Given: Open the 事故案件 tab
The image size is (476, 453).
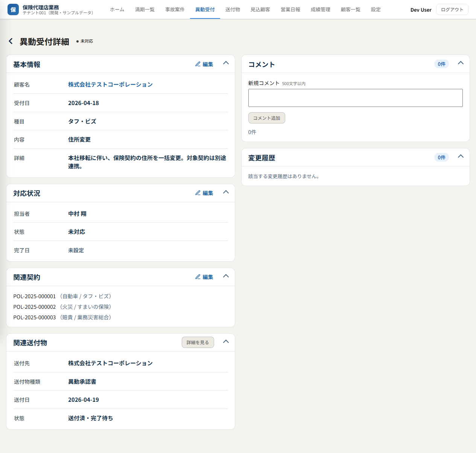Looking at the screenshot, I should 175,9.
